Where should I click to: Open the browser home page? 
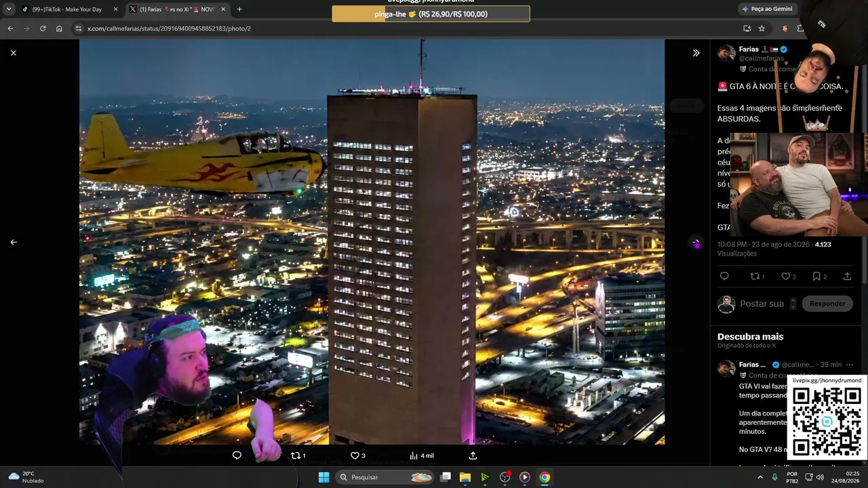click(59, 28)
